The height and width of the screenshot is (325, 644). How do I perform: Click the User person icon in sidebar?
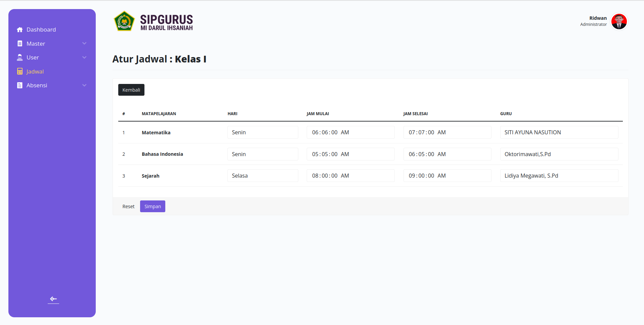[20, 57]
